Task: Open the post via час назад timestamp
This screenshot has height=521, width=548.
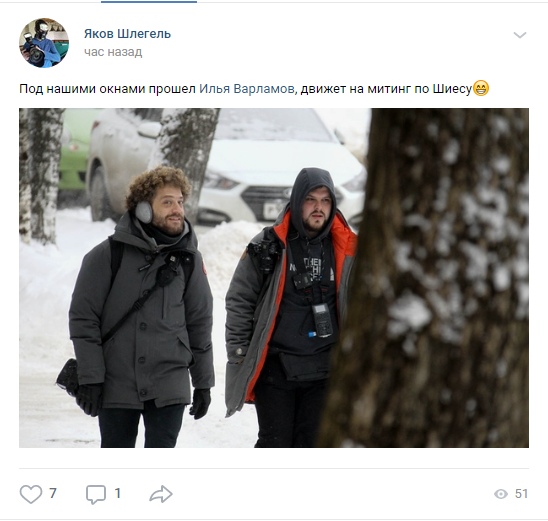Action: (x=113, y=52)
